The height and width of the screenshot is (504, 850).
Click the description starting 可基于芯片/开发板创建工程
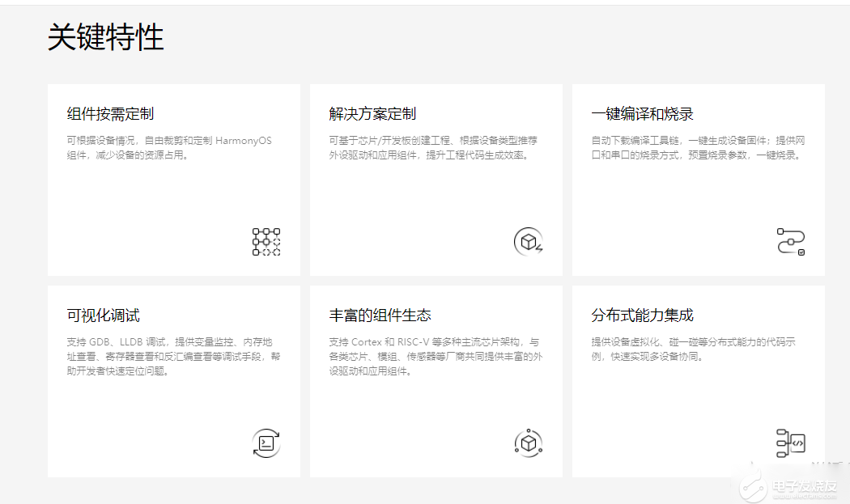pos(433,148)
